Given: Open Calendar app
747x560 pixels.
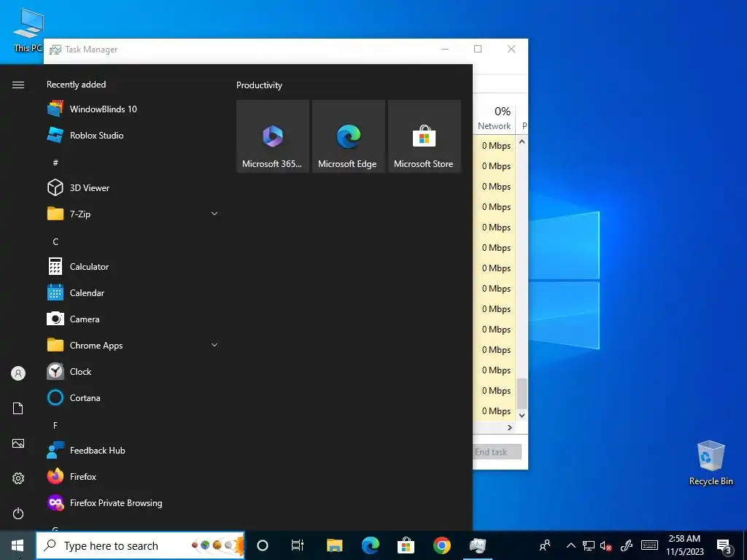Looking at the screenshot, I should click(133, 293).
